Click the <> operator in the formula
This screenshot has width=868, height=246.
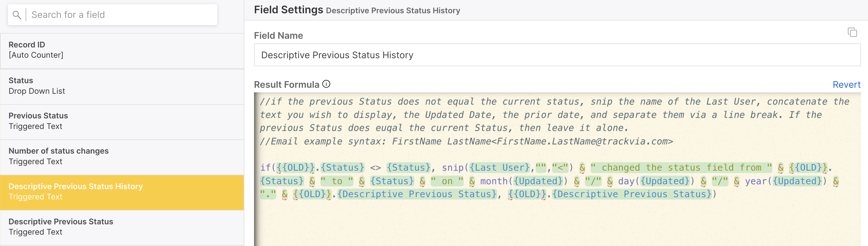coord(375,168)
